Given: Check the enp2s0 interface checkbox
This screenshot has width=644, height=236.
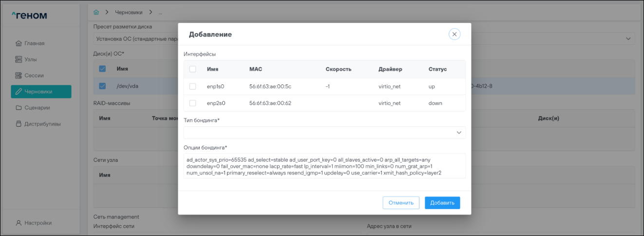Looking at the screenshot, I should (192, 103).
